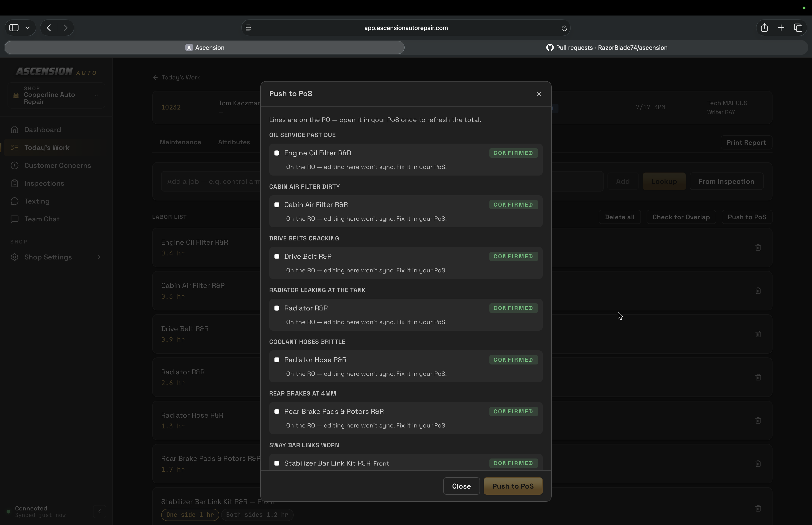Click the browser back arrow
This screenshot has width=812, height=525.
tap(49, 28)
